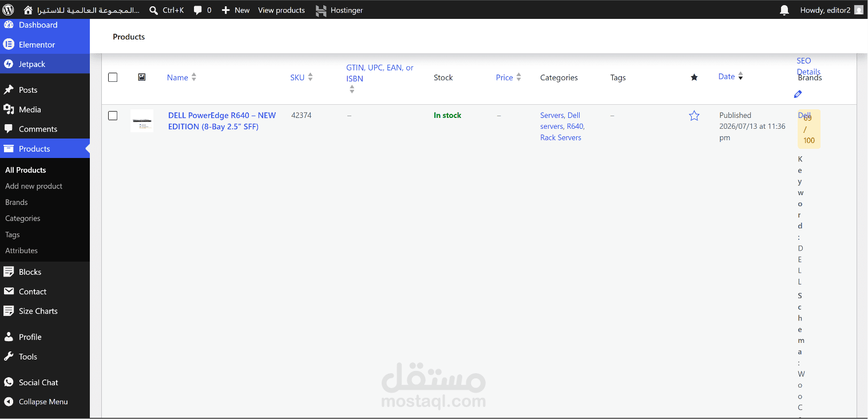Image resolution: width=868 pixels, height=419 pixels.
Task: Sort products by Date
Action: [731, 76]
